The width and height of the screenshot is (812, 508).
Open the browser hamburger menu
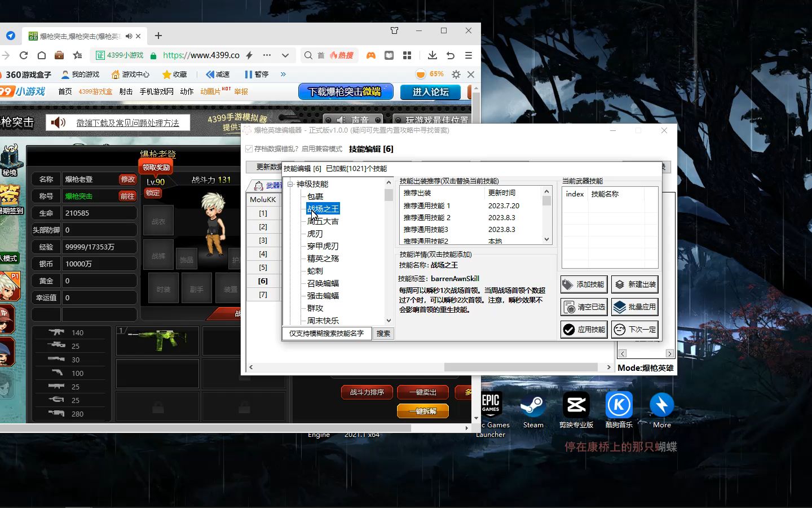pos(469,55)
